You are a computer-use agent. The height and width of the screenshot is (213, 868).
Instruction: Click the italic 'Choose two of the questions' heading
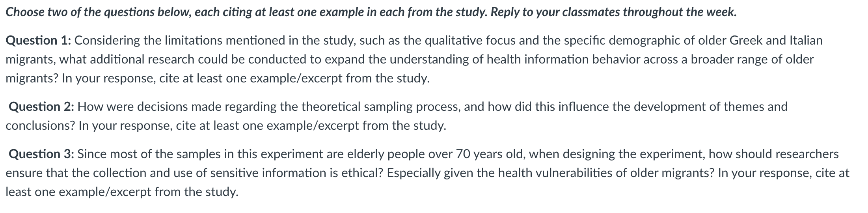point(79,12)
